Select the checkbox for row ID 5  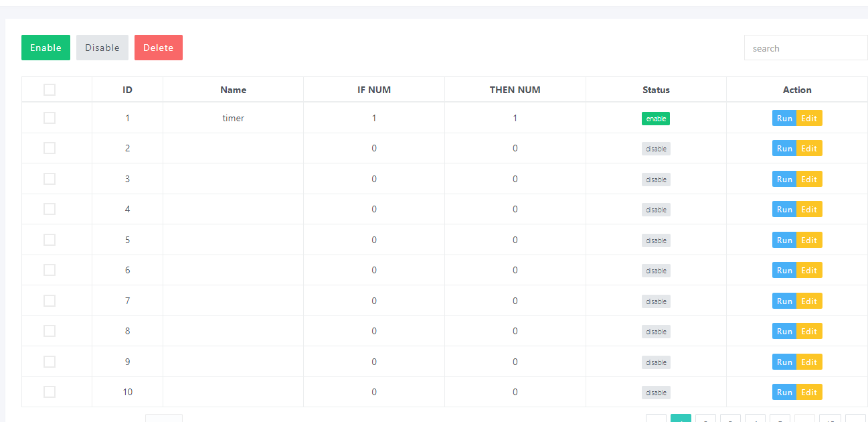(x=50, y=240)
